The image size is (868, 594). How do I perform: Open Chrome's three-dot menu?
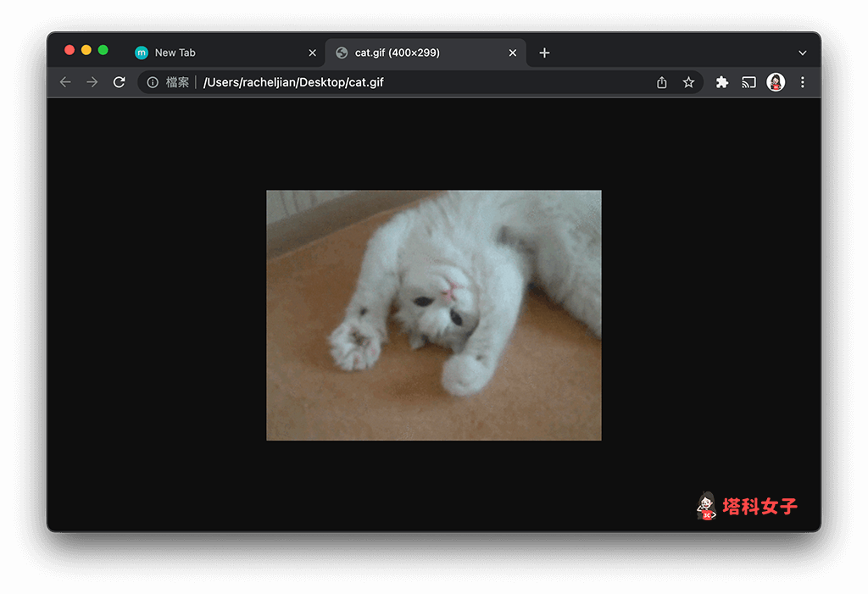[803, 82]
